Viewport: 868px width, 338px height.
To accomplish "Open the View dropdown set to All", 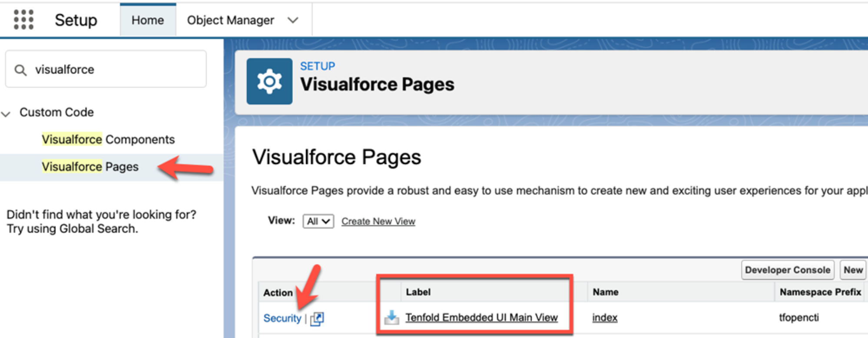I will click(318, 221).
